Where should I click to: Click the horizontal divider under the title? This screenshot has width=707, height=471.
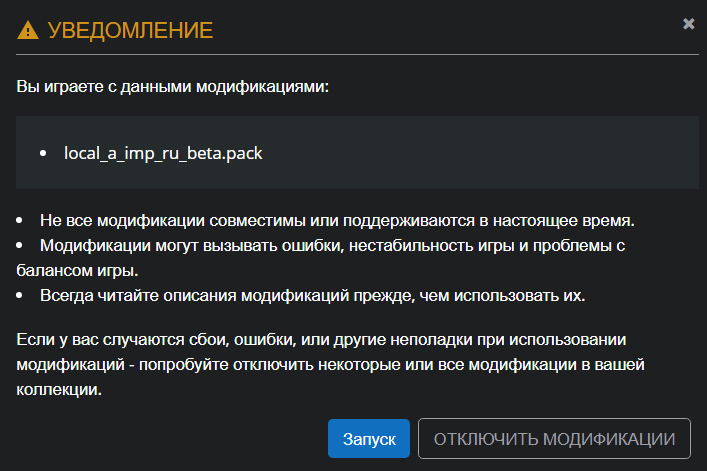(350, 53)
